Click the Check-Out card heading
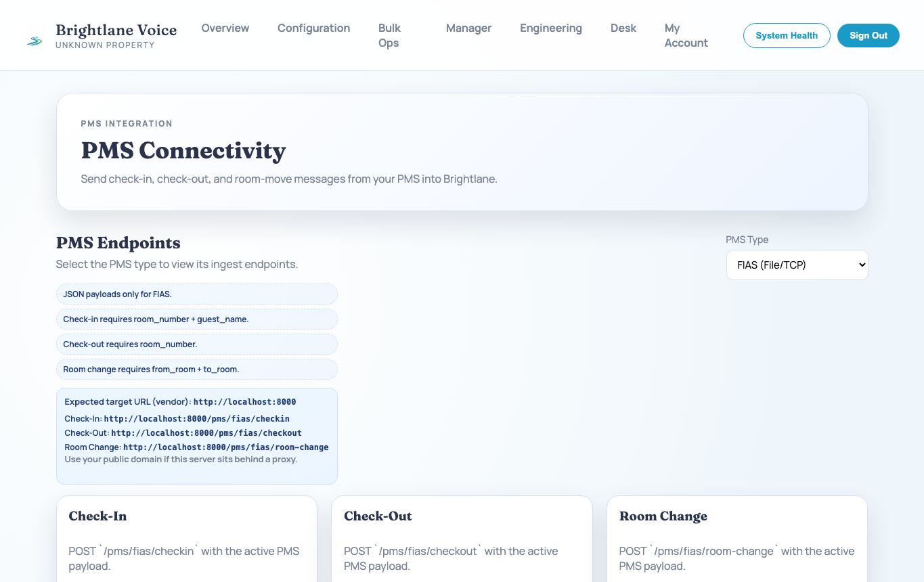Viewport: 924px width, 582px height. (x=378, y=516)
